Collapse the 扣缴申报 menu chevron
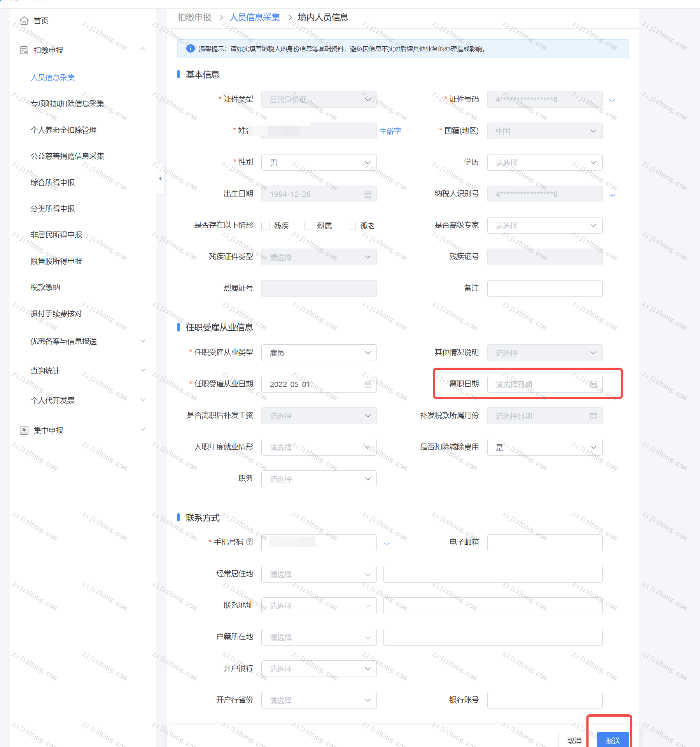This screenshot has width=700, height=747. click(x=143, y=49)
